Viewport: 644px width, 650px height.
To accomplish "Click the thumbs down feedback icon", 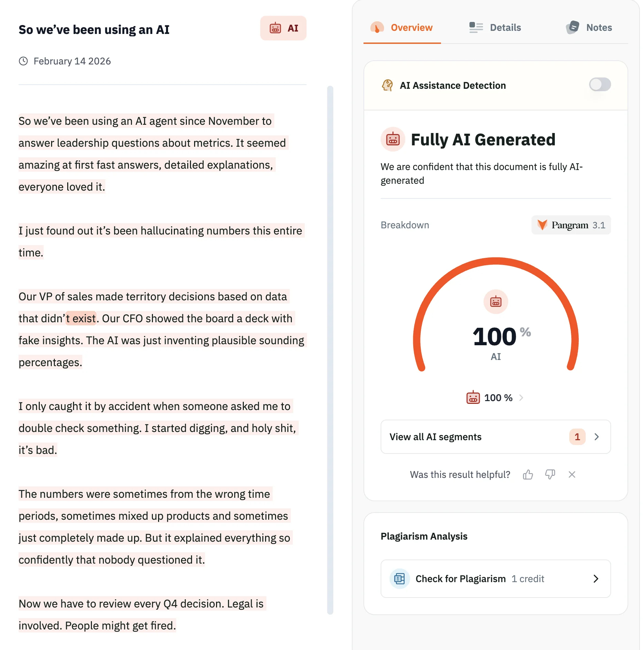I will point(550,474).
